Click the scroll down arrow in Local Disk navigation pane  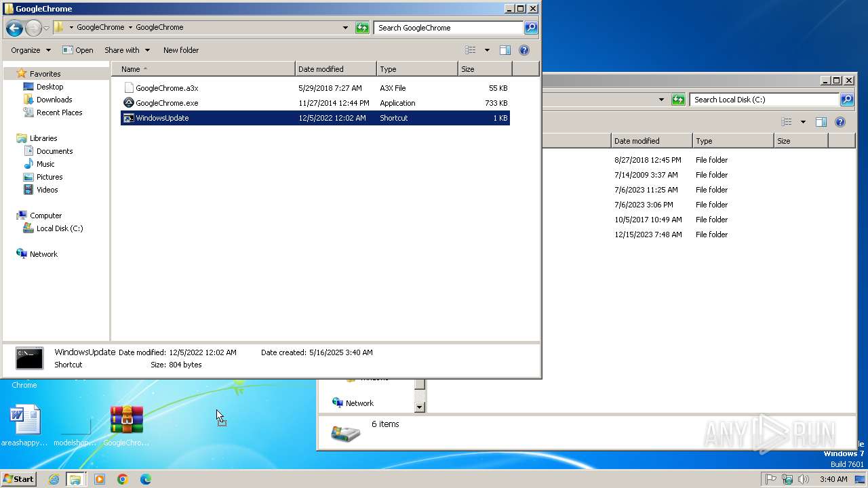[419, 407]
